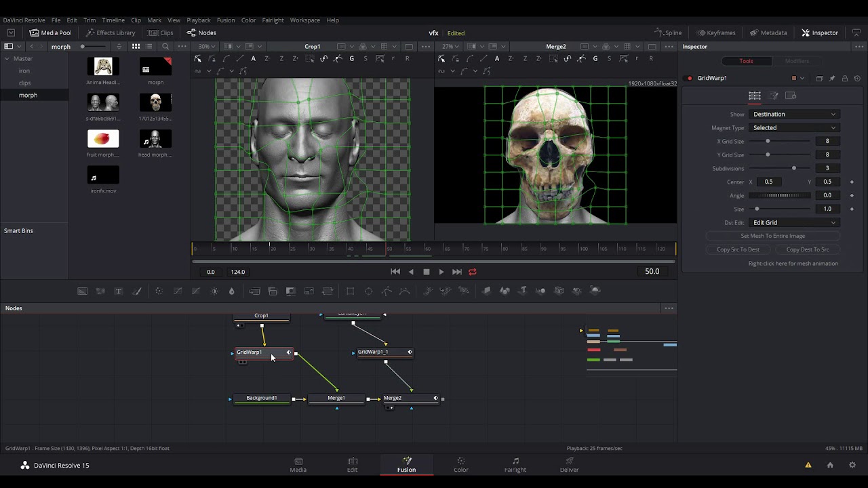Click the Subdivisions slider
Viewport: 868px width, 488px height.
[778, 168]
